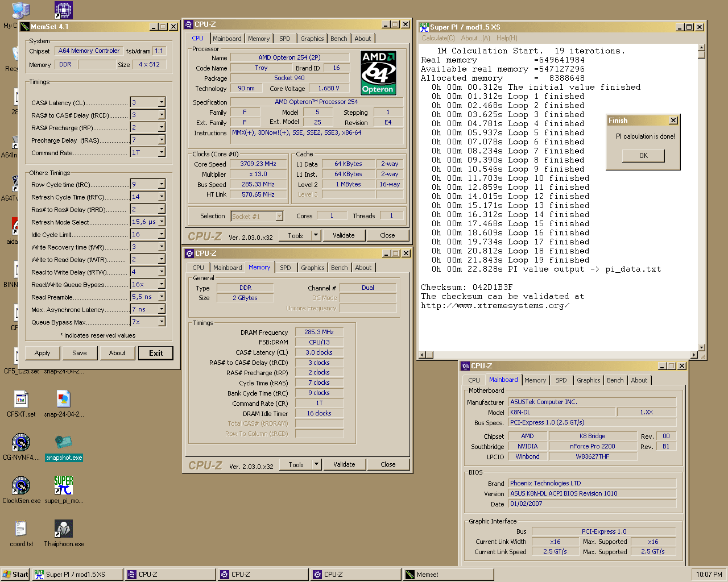
Task: Click BIOS Date field 01/02/2007
Action: (593, 504)
